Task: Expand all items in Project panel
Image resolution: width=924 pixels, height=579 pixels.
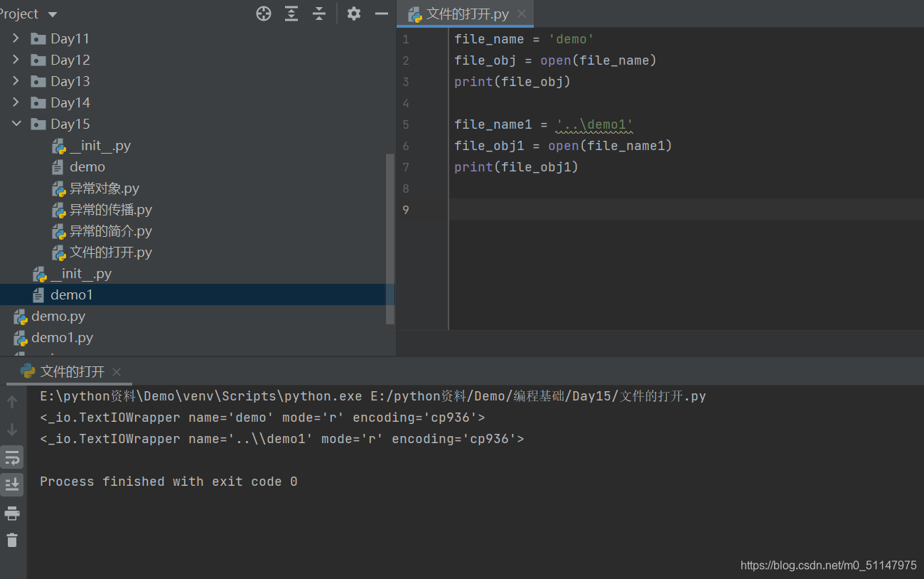Action: (291, 14)
